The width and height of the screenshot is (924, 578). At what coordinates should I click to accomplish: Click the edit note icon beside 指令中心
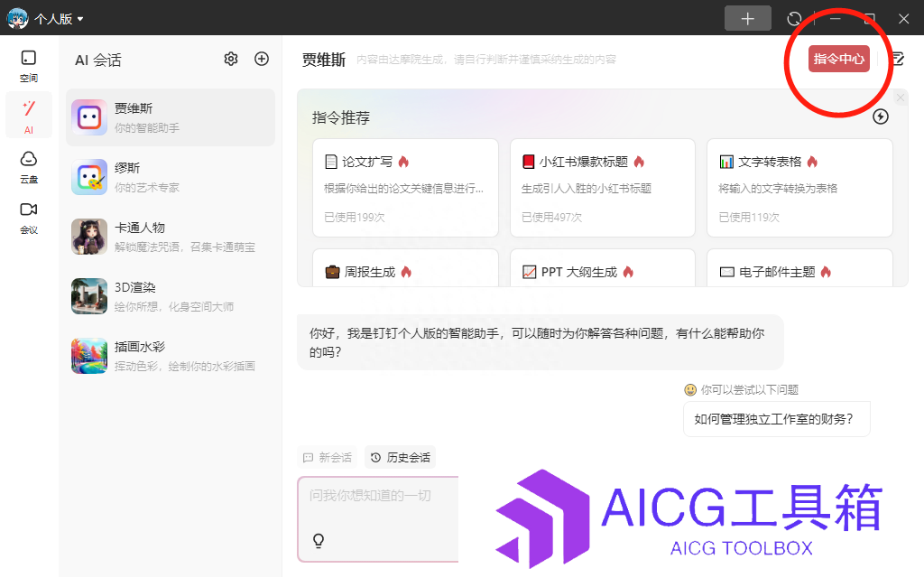coord(898,59)
